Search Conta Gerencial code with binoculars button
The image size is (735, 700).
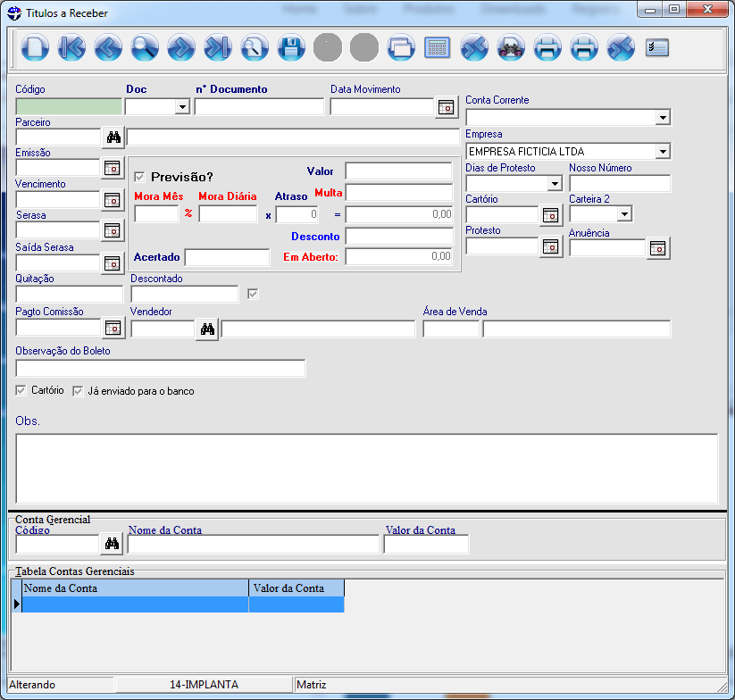tap(112, 544)
